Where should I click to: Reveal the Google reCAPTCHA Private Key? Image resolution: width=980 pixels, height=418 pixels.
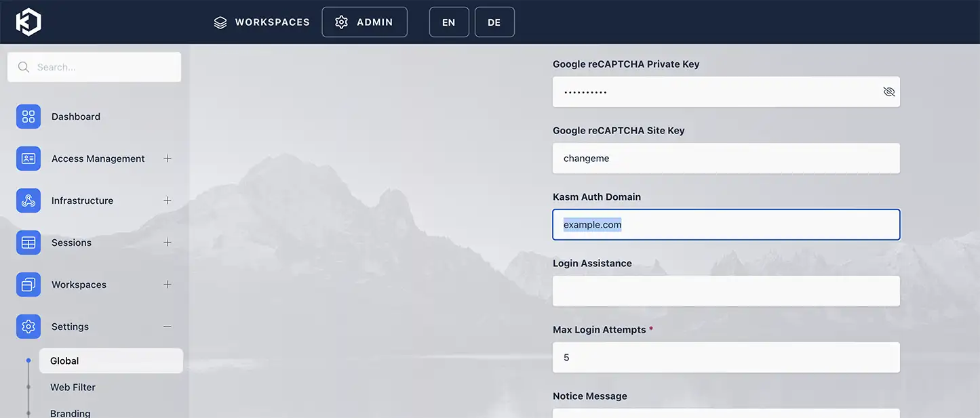point(888,91)
